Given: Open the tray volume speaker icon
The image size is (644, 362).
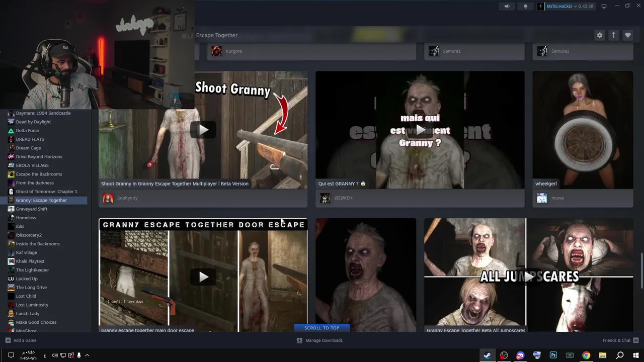Looking at the screenshot, I should (55, 355).
